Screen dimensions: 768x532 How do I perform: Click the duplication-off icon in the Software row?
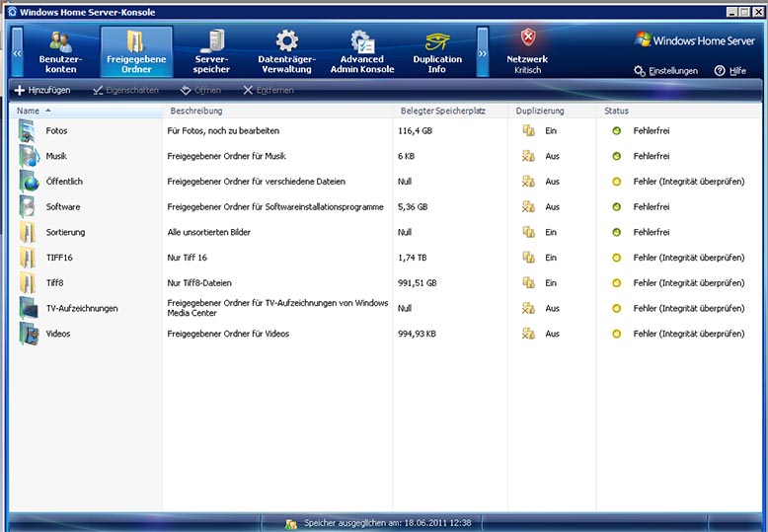pos(528,206)
